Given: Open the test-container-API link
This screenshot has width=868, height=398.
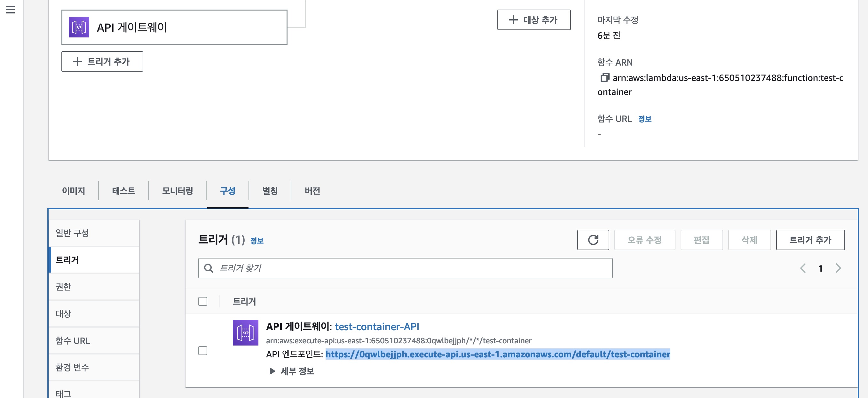Looking at the screenshot, I should tap(377, 326).
